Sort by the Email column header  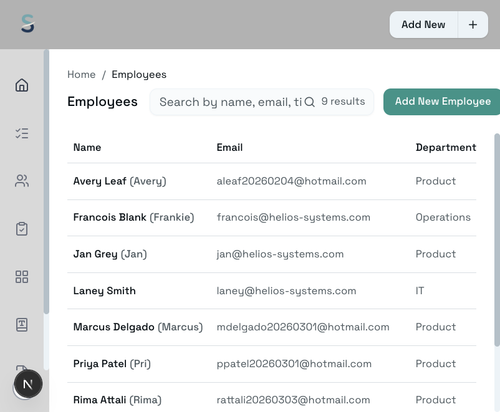pyautogui.click(x=230, y=147)
